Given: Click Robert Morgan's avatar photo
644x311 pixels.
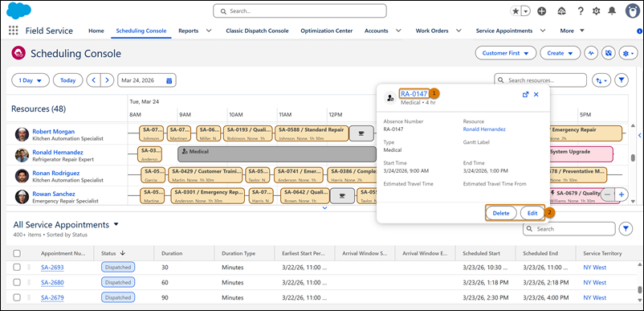Looking at the screenshot, I should coord(22,134).
